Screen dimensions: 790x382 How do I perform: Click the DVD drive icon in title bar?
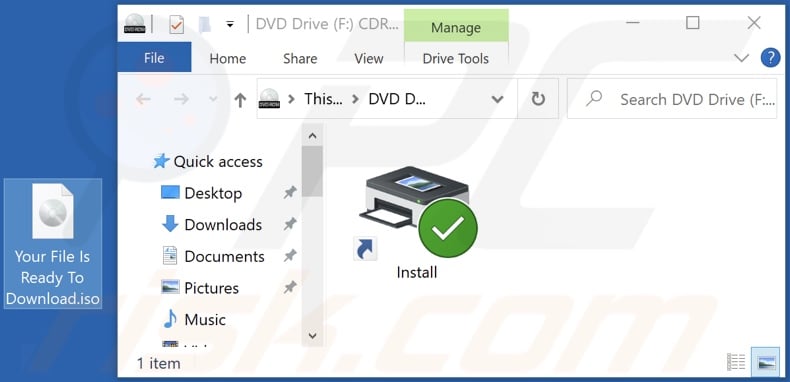click(135, 24)
